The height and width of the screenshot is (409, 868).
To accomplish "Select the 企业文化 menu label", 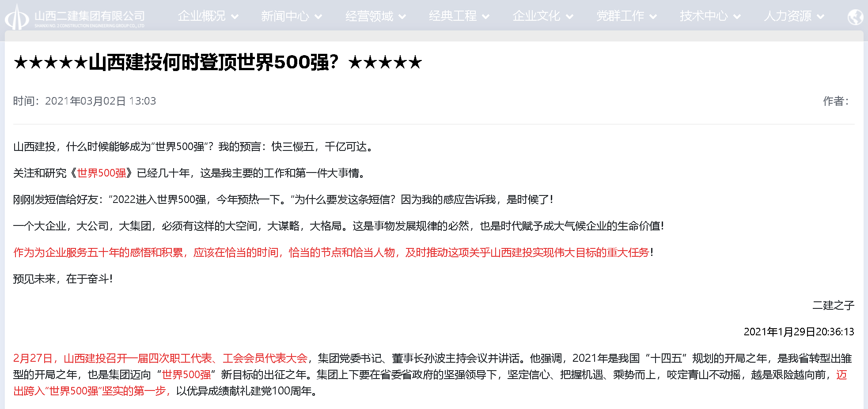I will click(536, 16).
